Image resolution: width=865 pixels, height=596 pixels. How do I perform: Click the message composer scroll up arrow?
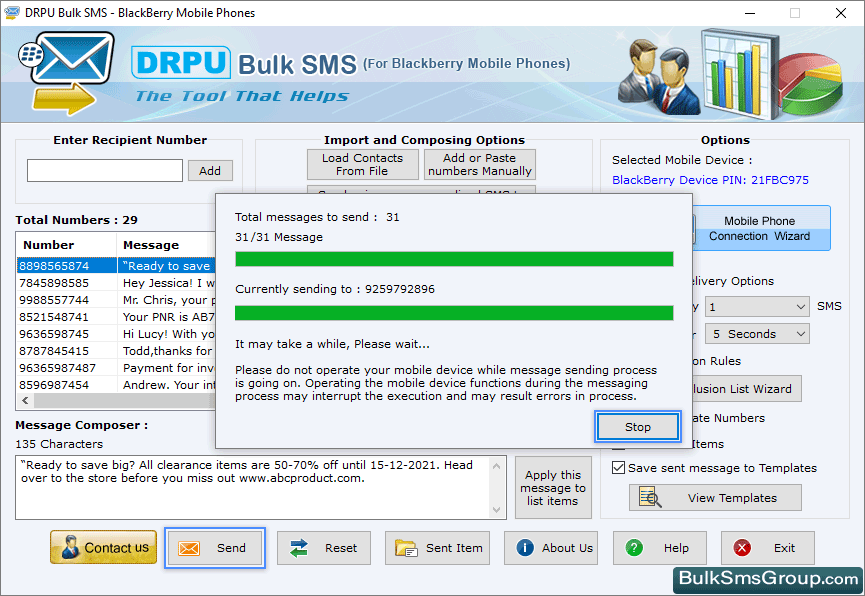click(x=496, y=466)
